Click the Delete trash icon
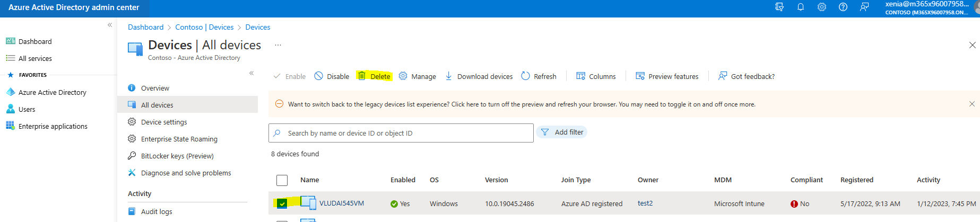 (x=362, y=76)
